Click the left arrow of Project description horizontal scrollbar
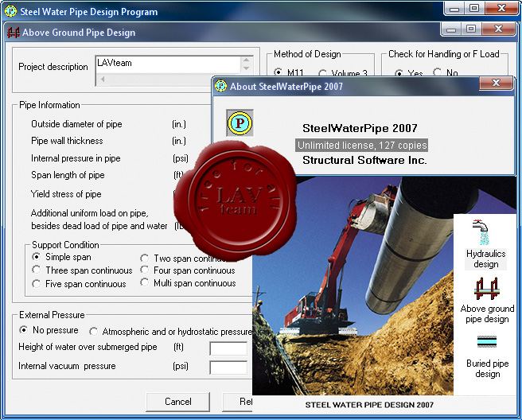 [x=103, y=80]
